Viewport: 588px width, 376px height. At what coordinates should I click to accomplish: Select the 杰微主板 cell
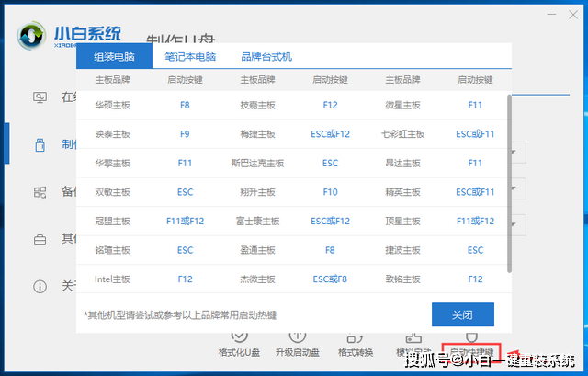[257, 279]
